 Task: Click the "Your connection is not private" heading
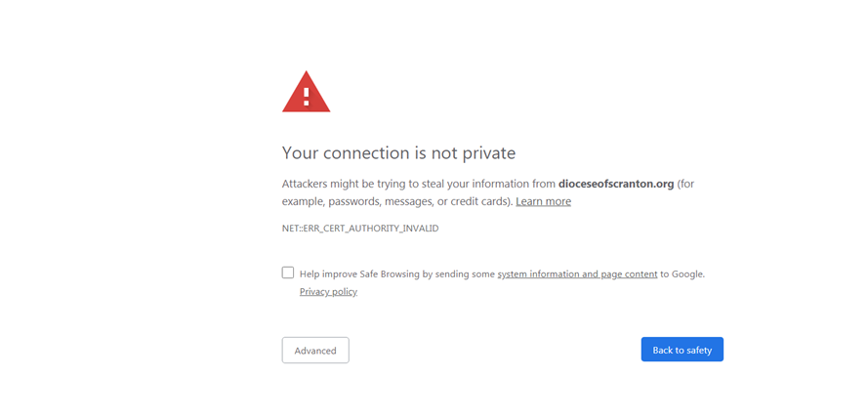coord(398,153)
